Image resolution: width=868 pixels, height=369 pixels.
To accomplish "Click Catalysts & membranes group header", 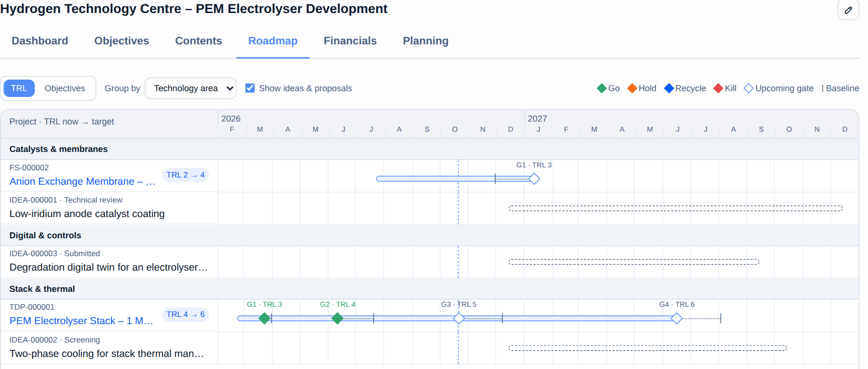I will pos(430,149).
